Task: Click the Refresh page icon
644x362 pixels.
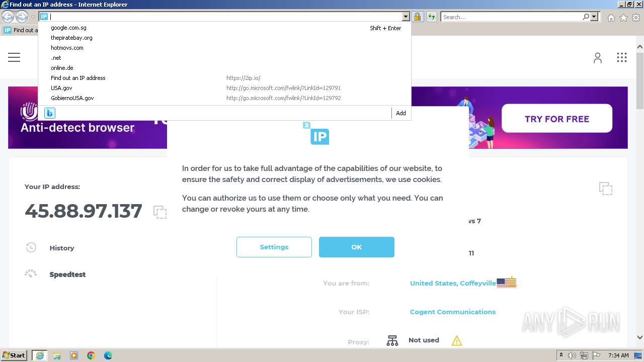Action: (x=431, y=17)
